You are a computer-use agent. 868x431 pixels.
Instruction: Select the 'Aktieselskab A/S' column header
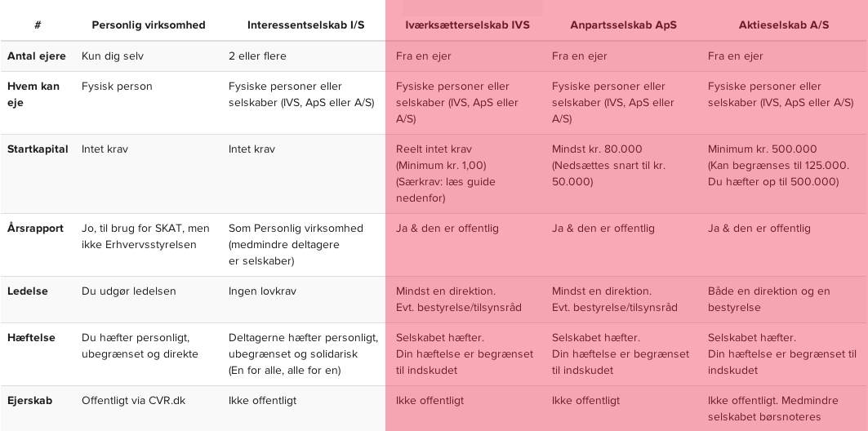[783, 25]
